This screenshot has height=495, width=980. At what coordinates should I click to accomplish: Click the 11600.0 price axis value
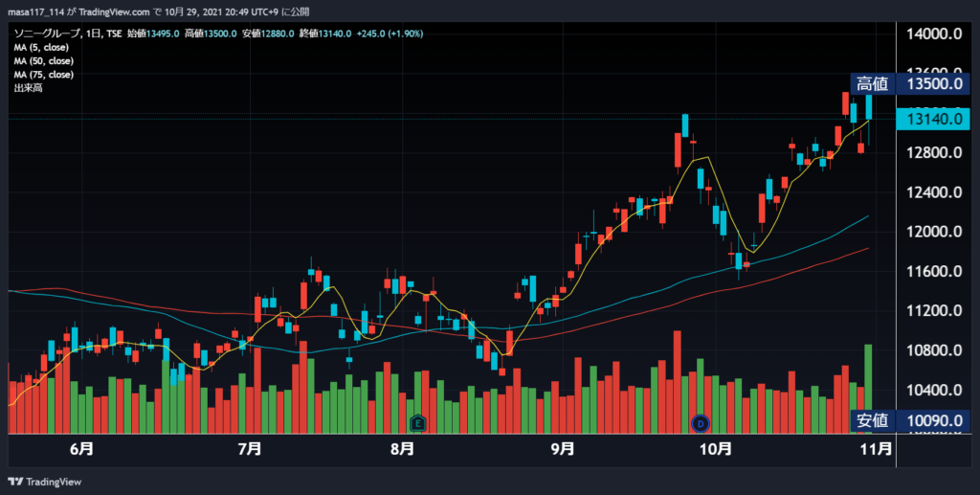coord(934,271)
